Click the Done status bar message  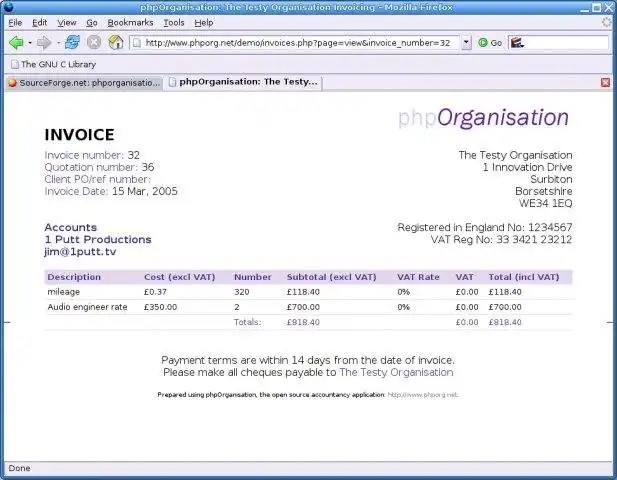point(19,468)
